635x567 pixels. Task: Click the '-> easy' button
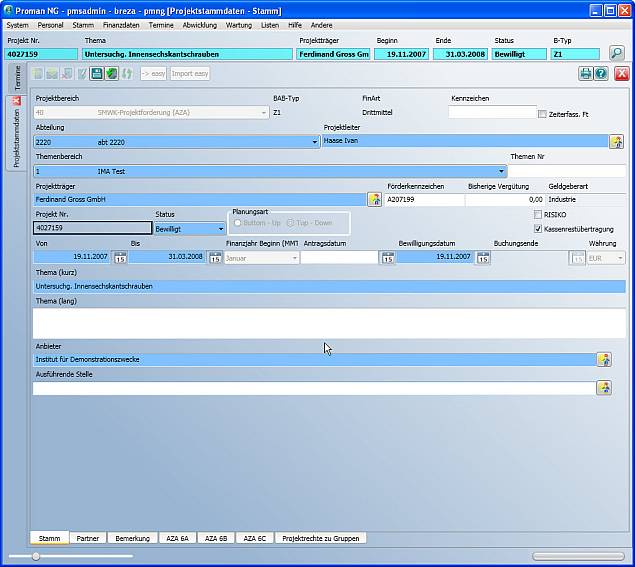coord(153,74)
